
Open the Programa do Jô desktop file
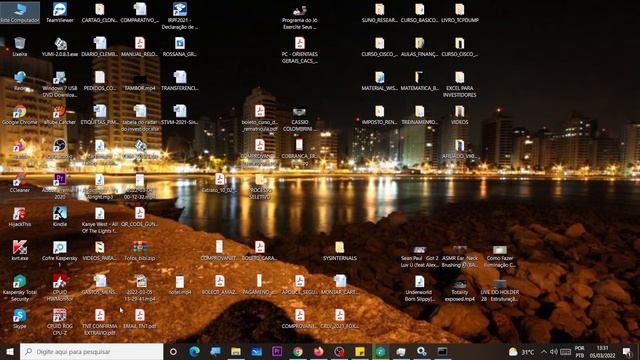coord(300,16)
